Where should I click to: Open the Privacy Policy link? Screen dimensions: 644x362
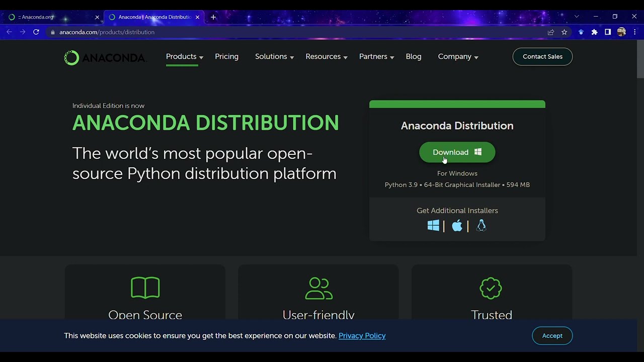362,336
